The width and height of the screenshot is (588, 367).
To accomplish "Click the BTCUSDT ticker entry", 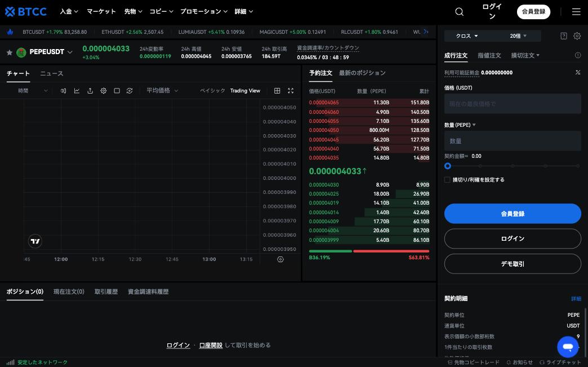I will (55, 32).
